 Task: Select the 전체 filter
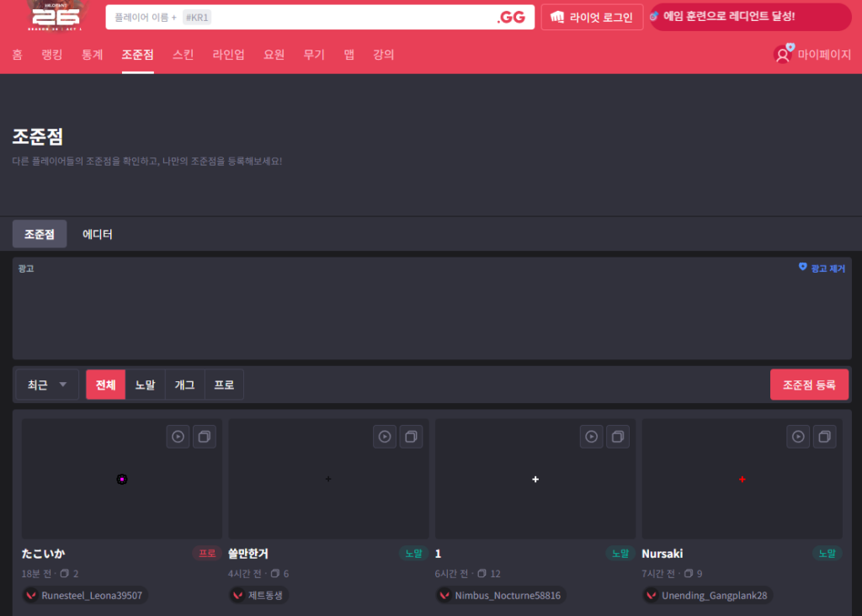[105, 385]
